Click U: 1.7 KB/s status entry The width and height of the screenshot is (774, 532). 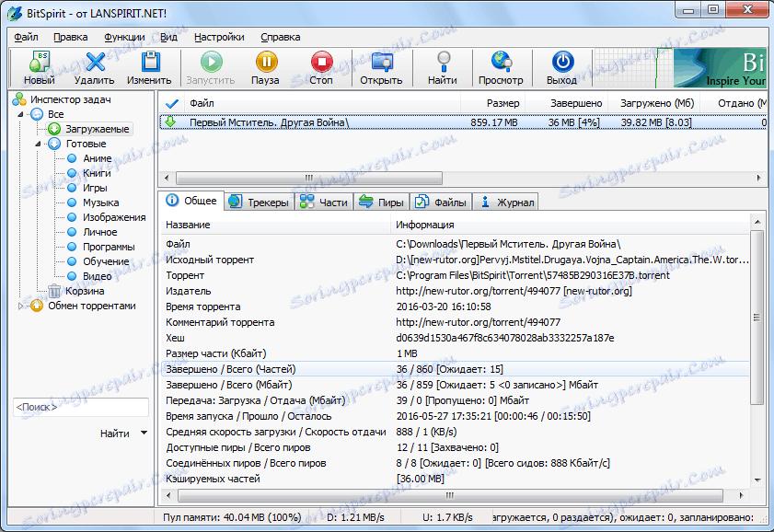(447, 517)
